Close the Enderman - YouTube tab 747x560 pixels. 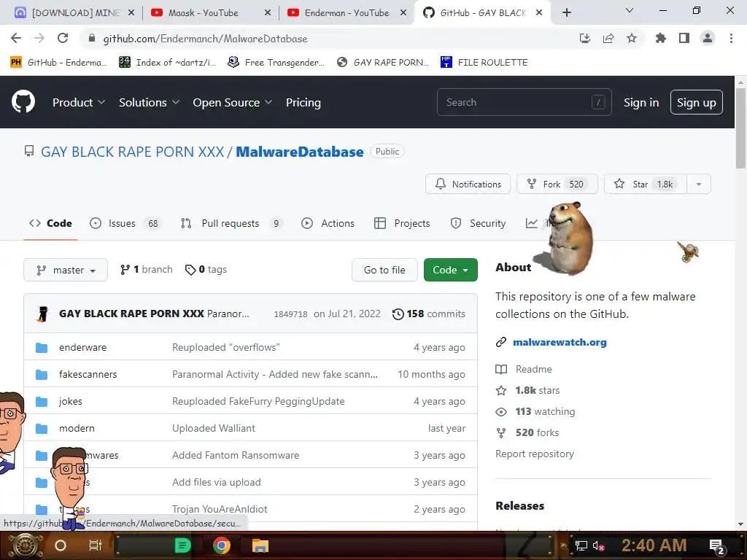click(403, 13)
